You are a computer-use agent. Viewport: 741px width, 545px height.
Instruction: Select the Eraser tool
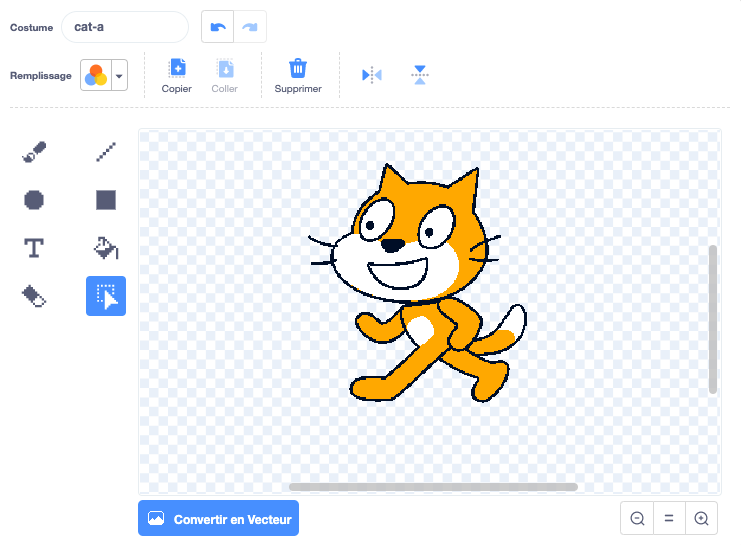34,296
